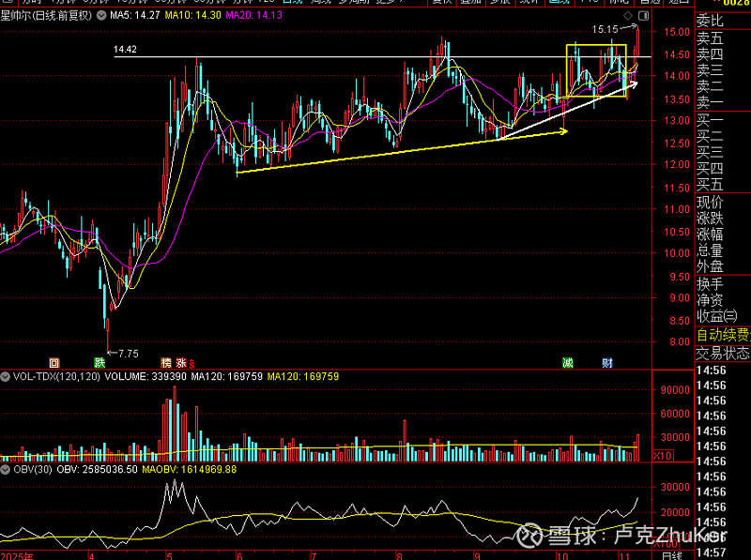Click the MA5: 14.27 indicator value
Image resolution: width=751 pixels, height=560 pixels.
[135, 15]
